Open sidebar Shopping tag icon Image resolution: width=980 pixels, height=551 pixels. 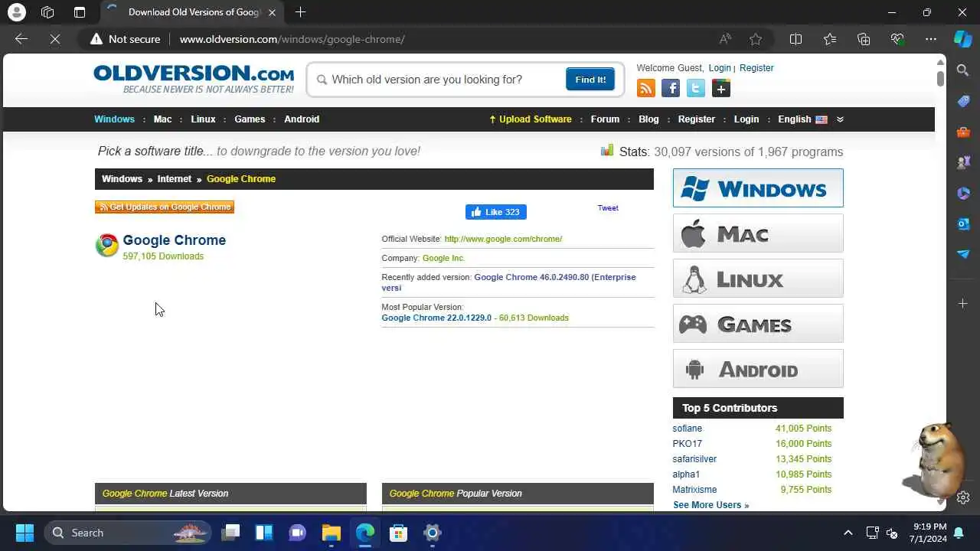pyautogui.click(x=963, y=101)
